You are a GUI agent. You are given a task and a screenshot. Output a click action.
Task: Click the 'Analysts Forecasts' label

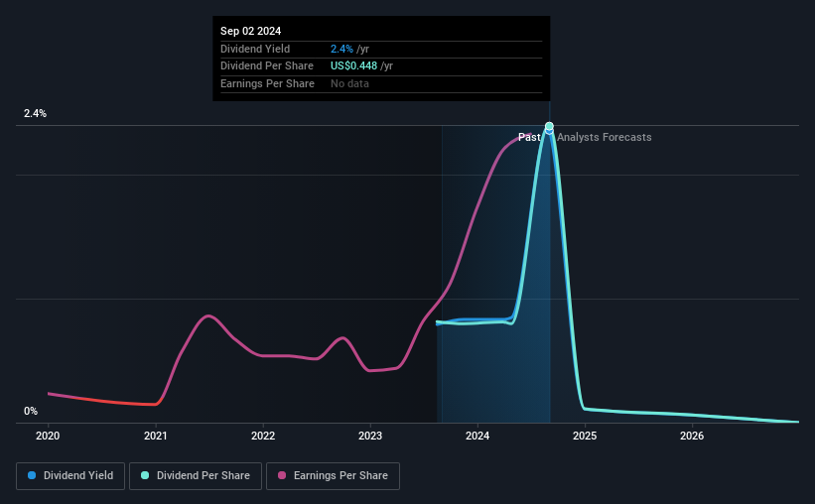tap(605, 137)
